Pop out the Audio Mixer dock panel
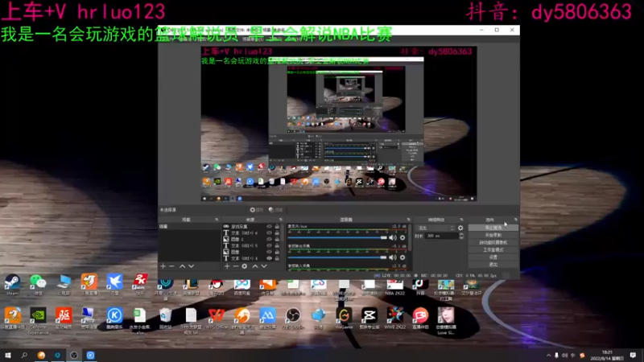The height and width of the screenshot is (362, 644). coord(408,220)
